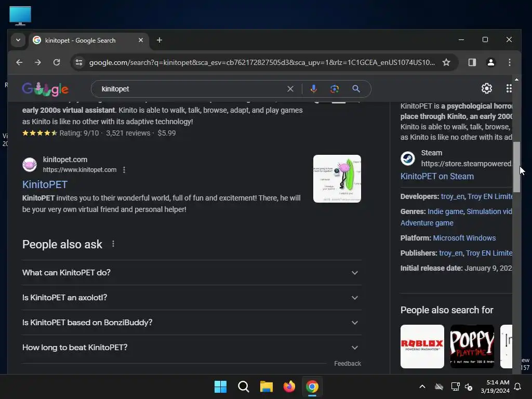Reload the Google search page
532x399 pixels.
coord(57,62)
